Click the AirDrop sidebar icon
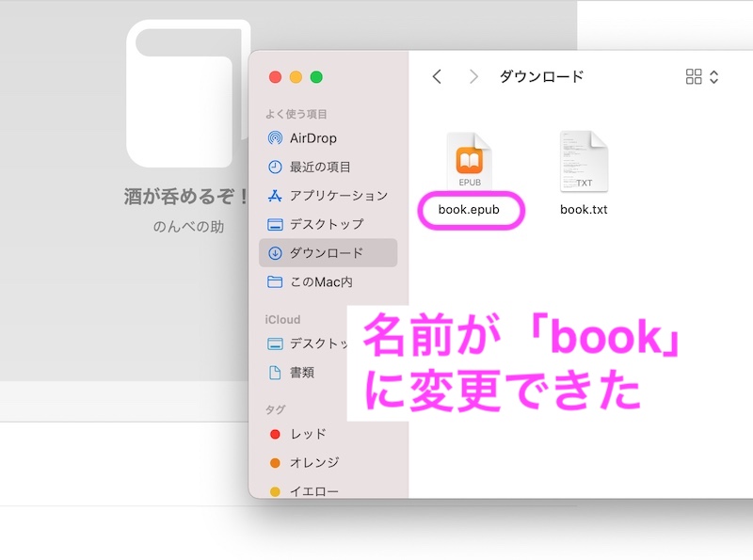Viewport: 753px width, 560px height. [x=275, y=138]
